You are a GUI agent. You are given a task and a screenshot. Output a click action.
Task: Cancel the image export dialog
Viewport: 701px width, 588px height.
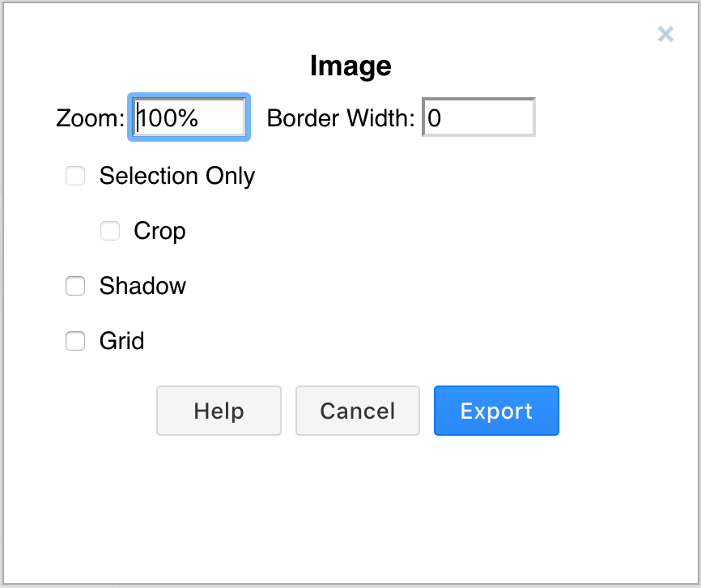click(357, 411)
